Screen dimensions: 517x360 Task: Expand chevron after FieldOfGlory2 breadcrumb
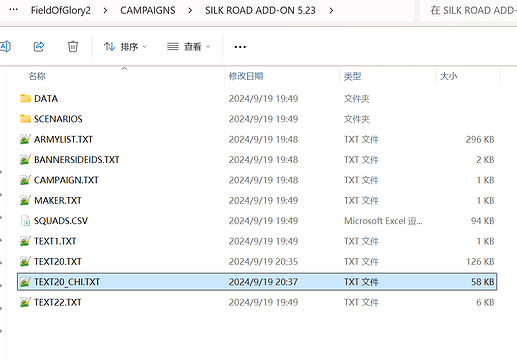pyautogui.click(x=105, y=11)
